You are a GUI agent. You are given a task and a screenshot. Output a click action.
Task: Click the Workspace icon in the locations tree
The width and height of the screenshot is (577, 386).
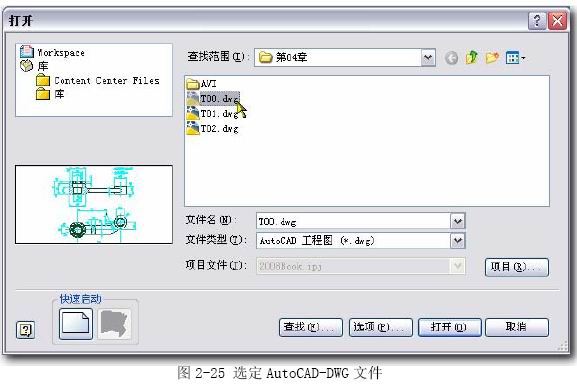tap(27, 52)
